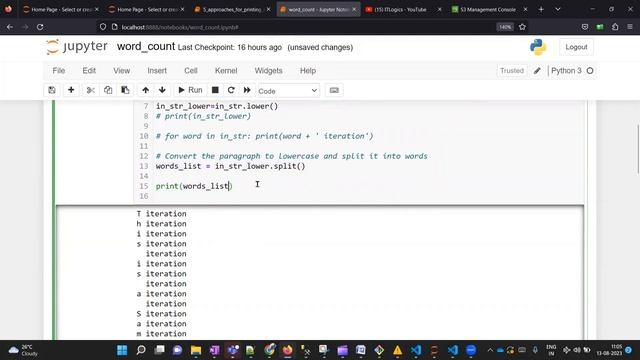Image resolution: width=640 pixels, height=360 pixels.
Task: Run the current cell
Action: (190, 90)
